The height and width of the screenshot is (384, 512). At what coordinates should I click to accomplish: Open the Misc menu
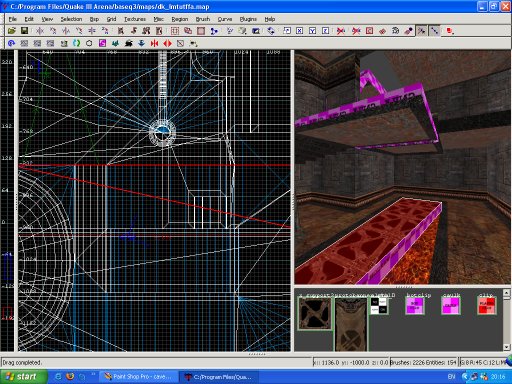coord(158,19)
